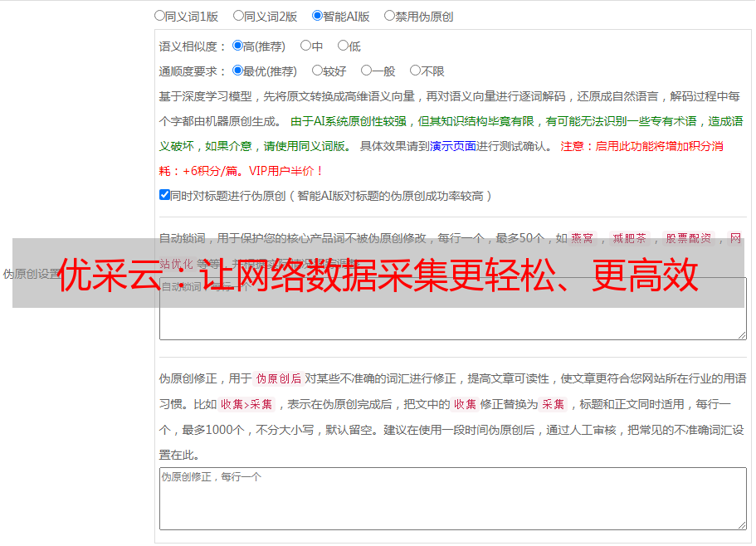
Task: Click the 燕窝 example keyword tag
Action: click(582, 238)
